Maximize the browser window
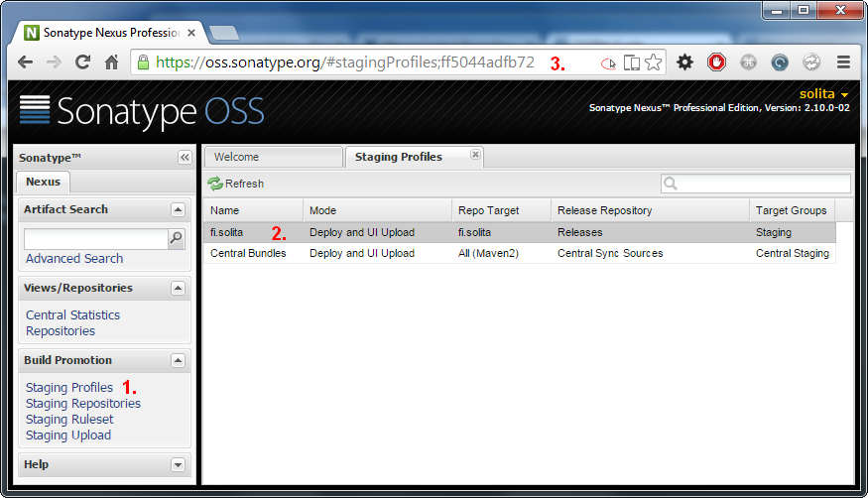 tap(804, 10)
